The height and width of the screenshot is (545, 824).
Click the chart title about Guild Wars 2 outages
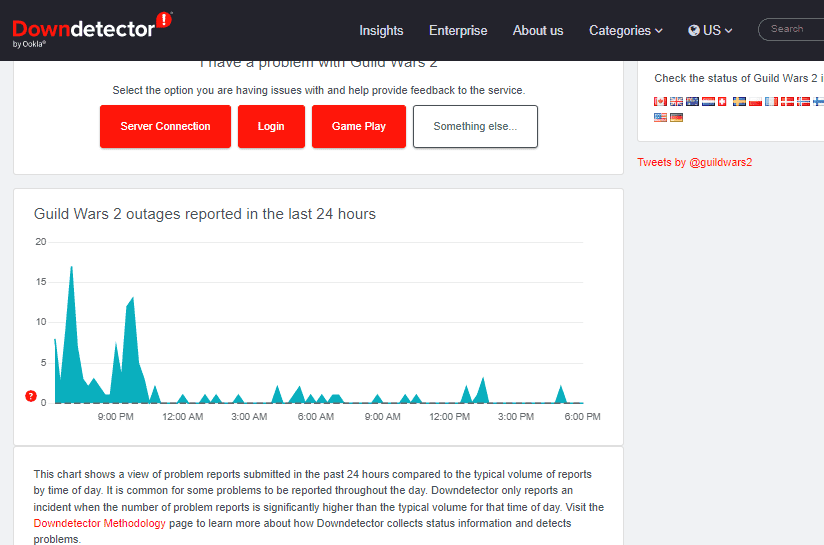pos(204,214)
